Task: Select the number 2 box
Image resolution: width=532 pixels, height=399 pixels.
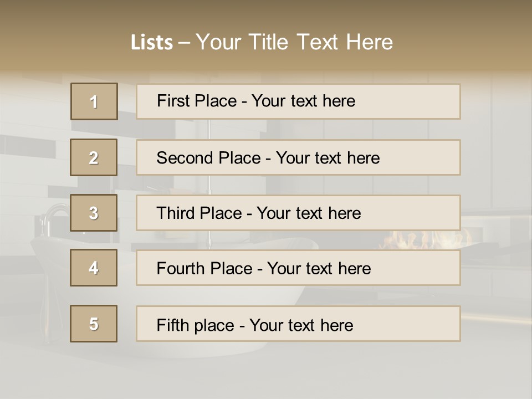Action: [94, 157]
